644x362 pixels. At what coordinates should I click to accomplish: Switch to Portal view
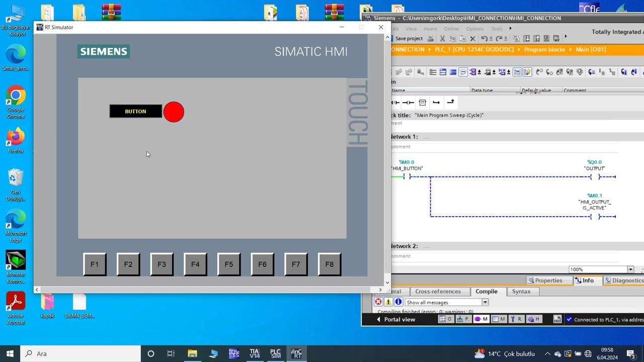tap(395, 319)
